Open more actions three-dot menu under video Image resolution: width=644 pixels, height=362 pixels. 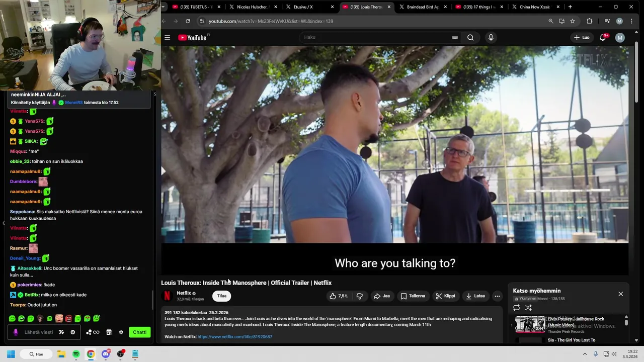point(497,296)
